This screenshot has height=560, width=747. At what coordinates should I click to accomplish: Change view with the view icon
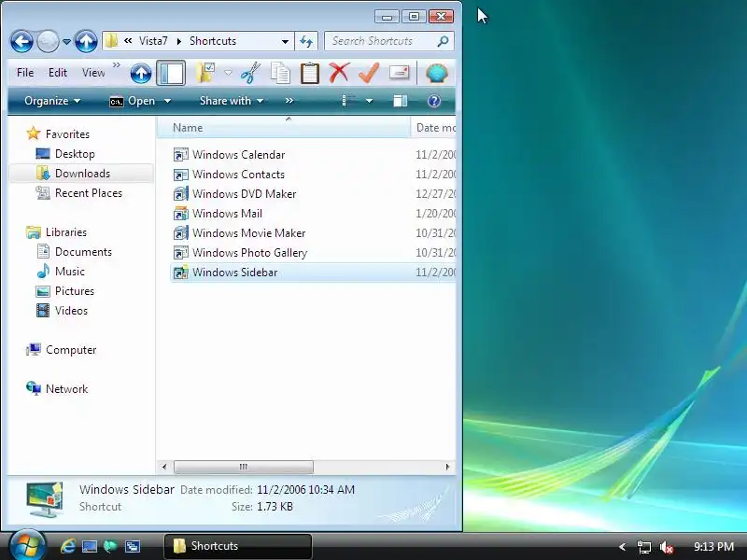[x=348, y=101]
